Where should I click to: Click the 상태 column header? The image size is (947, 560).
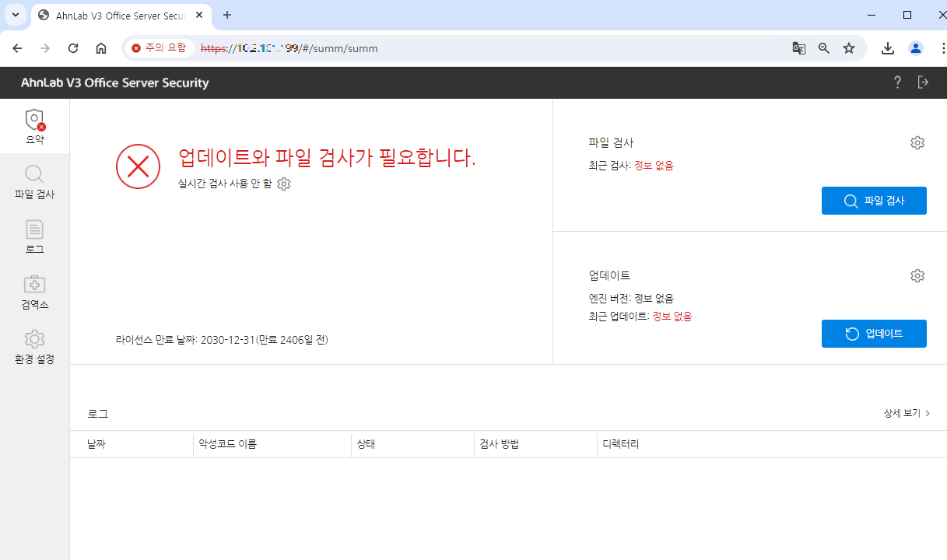point(366,444)
